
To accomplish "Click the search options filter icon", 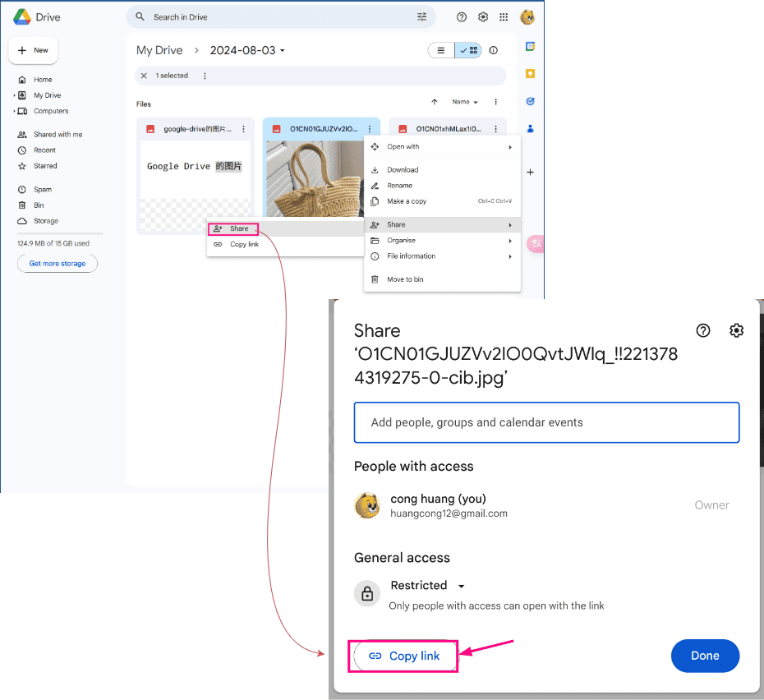I will pyautogui.click(x=422, y=16).
